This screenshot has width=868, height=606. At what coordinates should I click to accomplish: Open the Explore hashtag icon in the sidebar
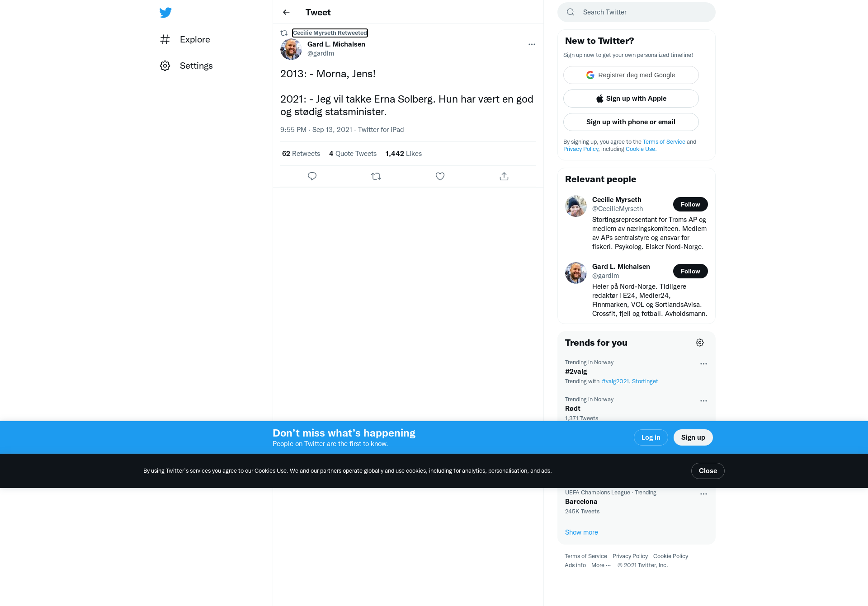point(165,39)
